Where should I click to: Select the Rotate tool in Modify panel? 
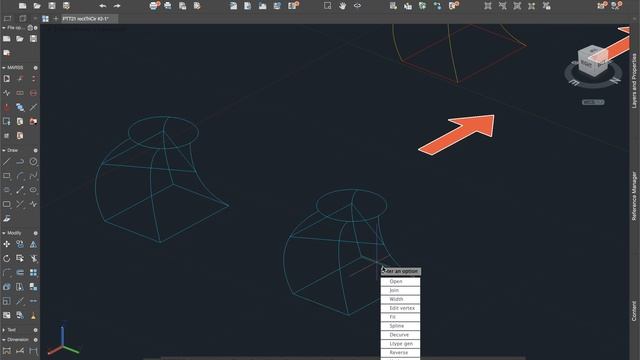click(x=7, y=258)
